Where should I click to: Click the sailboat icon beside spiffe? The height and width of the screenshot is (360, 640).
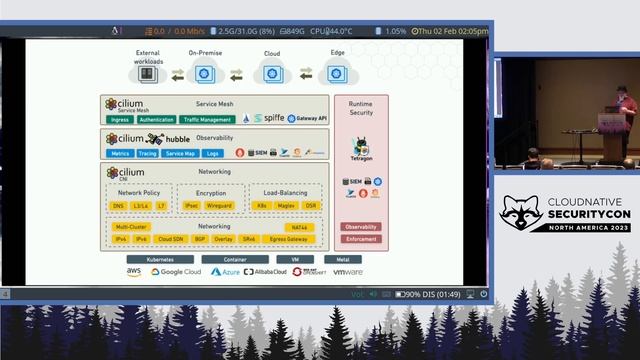click(x=246, y=118)
